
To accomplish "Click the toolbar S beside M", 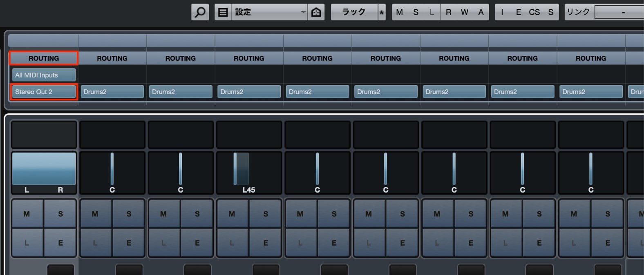I will coord(416,12).
